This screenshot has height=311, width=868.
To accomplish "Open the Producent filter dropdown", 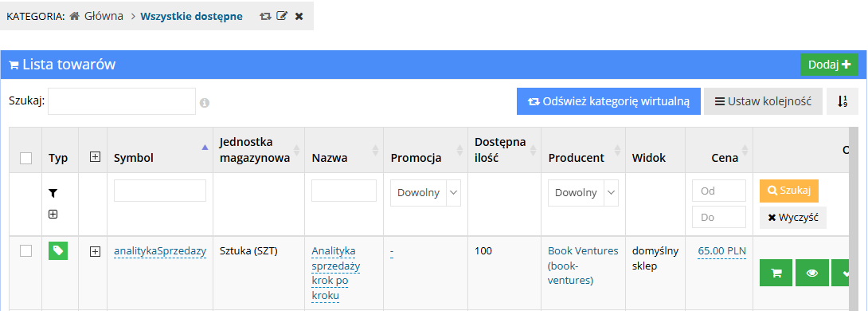I will 584,193.
